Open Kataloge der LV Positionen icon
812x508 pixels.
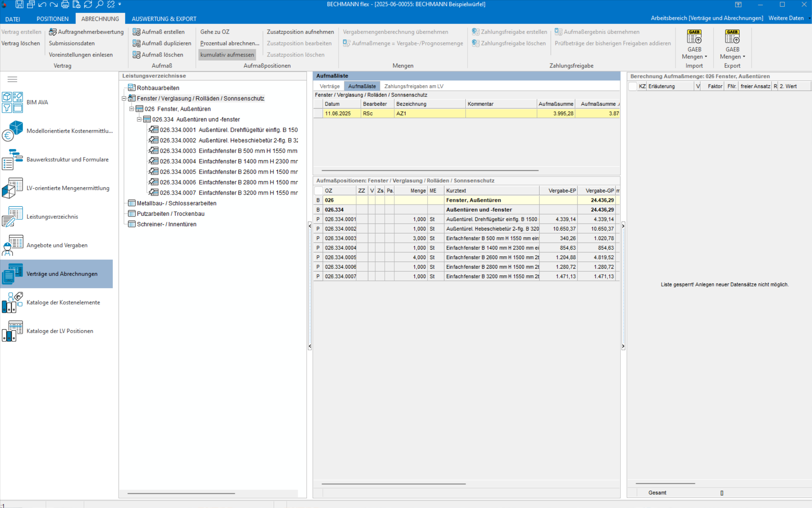12,331
